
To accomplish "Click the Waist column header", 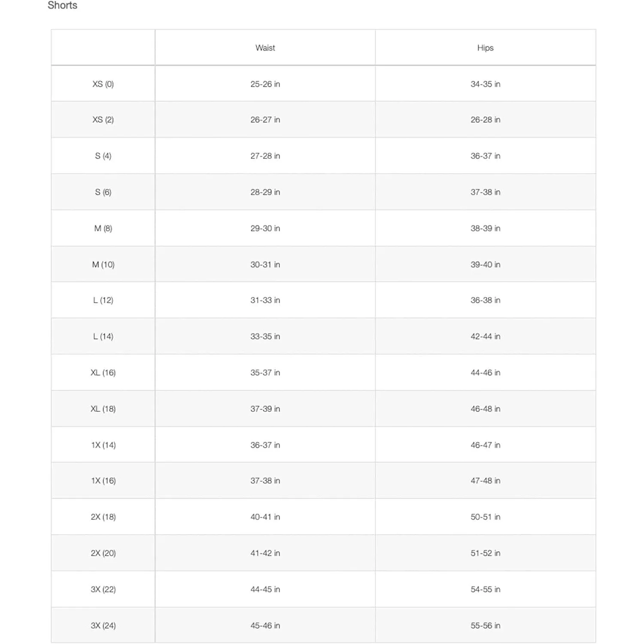I will pos(265,48).
